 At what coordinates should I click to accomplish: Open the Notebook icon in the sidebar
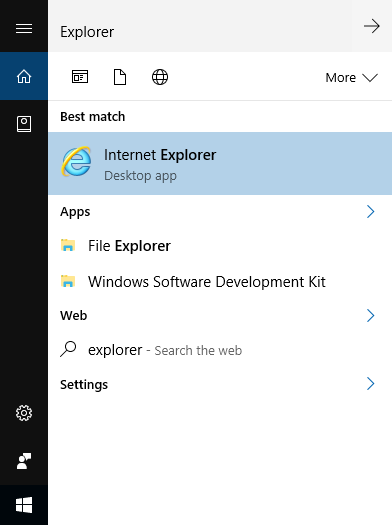tap(24, 124)
